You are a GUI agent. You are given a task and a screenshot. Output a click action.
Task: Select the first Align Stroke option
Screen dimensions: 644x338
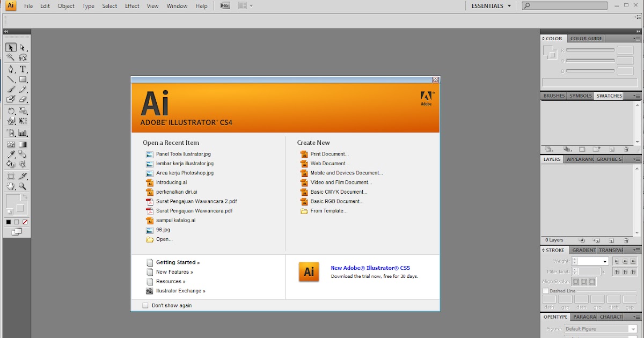point(576,281)
